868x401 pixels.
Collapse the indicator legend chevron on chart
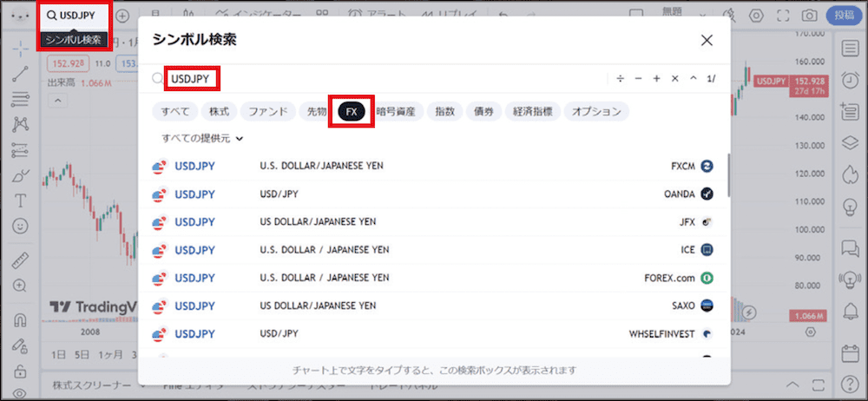59,101
